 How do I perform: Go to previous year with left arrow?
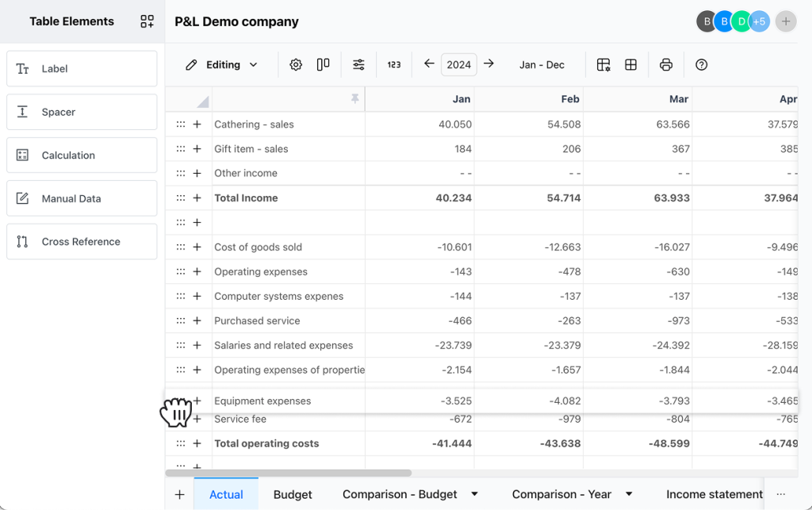(429, 64)
